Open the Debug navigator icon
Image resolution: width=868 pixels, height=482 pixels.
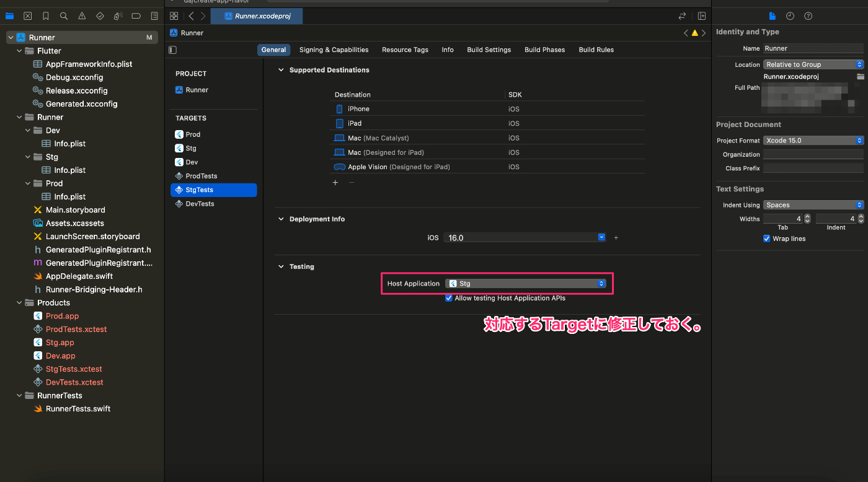click(x=118, y=16)
